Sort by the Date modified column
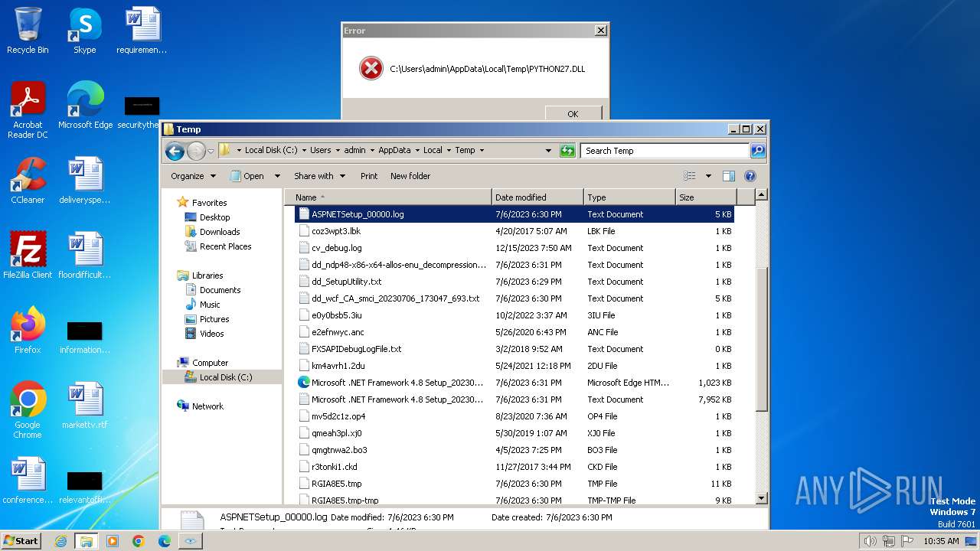 click(x=537, y=197)
